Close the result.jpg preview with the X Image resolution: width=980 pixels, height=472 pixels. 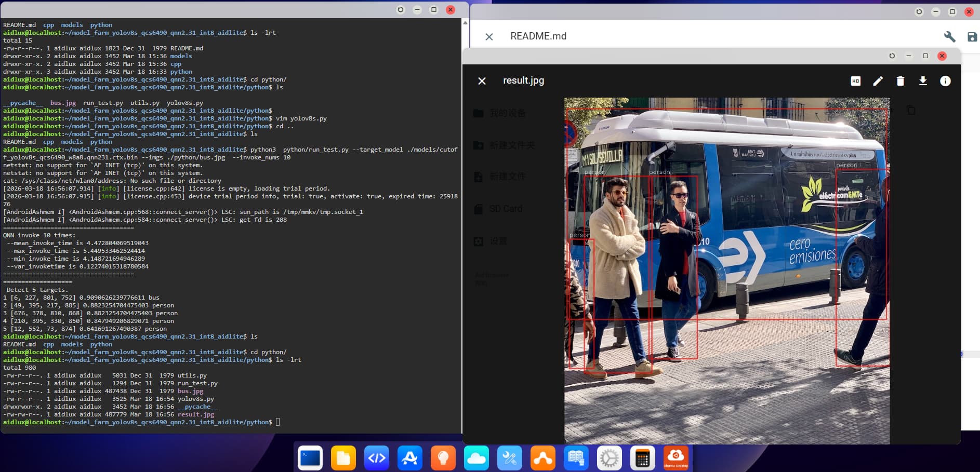coord(482,81)
